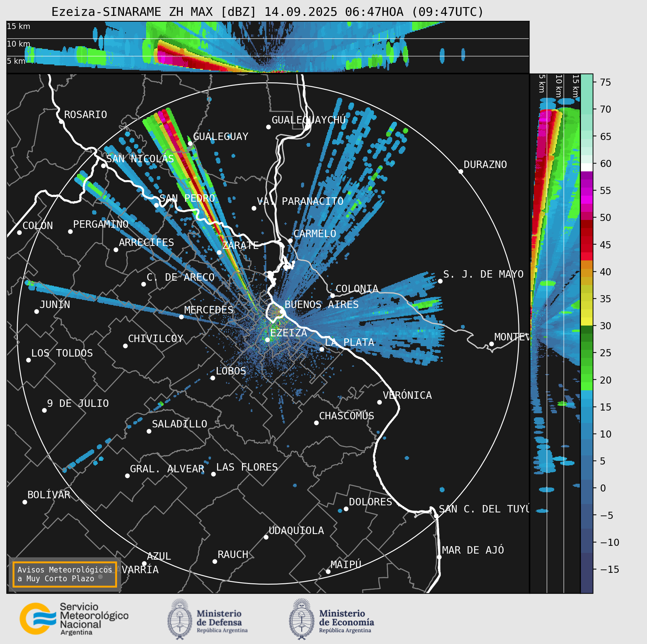
Task: Click the CHIVILCOY city marker dot
Action: click(125, 346)
